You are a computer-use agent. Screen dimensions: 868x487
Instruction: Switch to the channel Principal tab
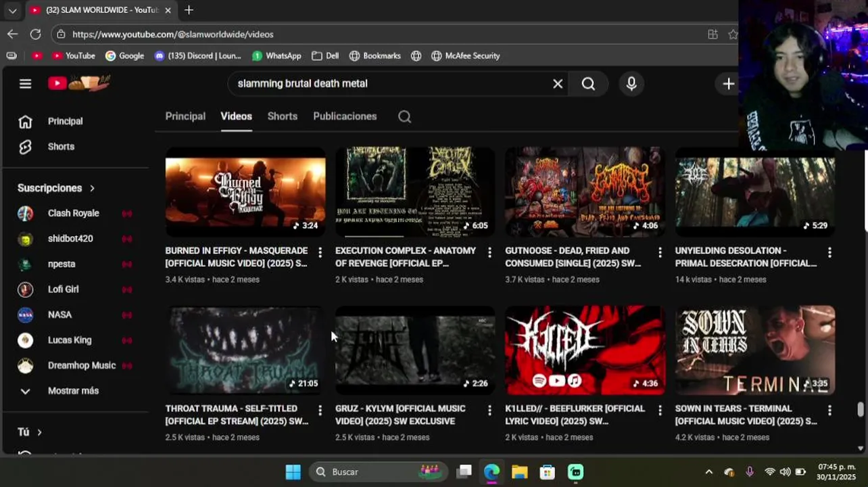pos(185,116)
